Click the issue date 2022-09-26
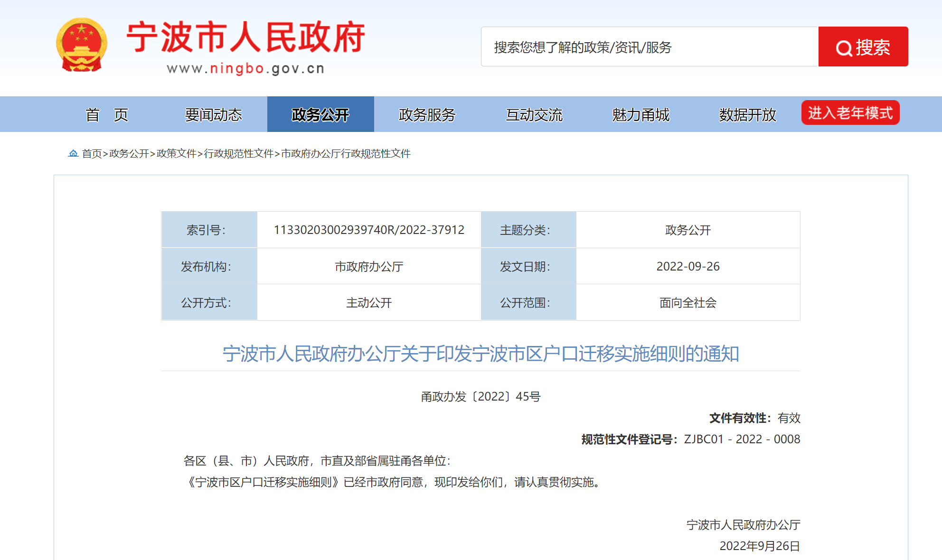Screen dimensions: 942x560 click(688, 266)
